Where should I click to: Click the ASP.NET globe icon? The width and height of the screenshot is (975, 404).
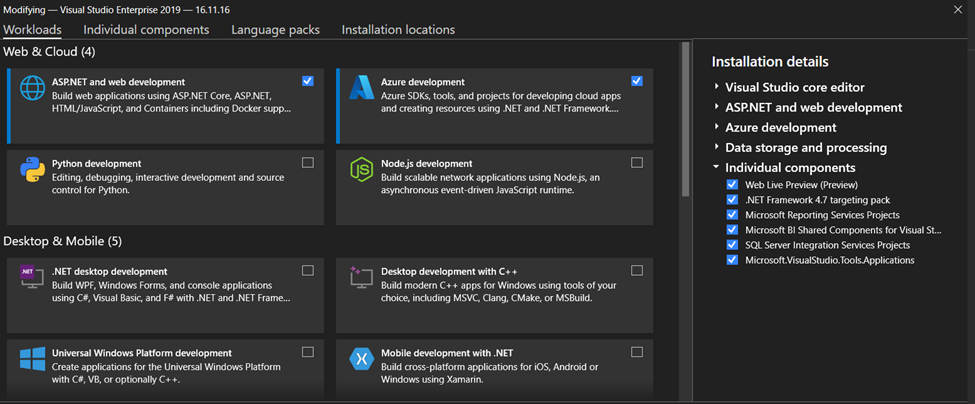pos(32,88)
